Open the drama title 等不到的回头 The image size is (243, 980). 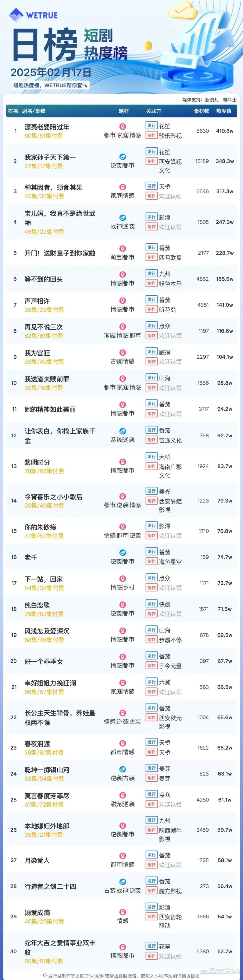tap(44, 279)
